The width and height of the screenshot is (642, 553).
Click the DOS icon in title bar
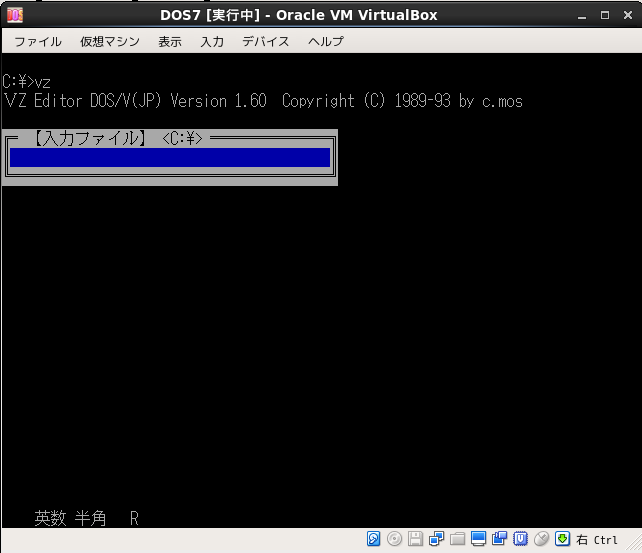pyautogui.click(x=15, y=16)
